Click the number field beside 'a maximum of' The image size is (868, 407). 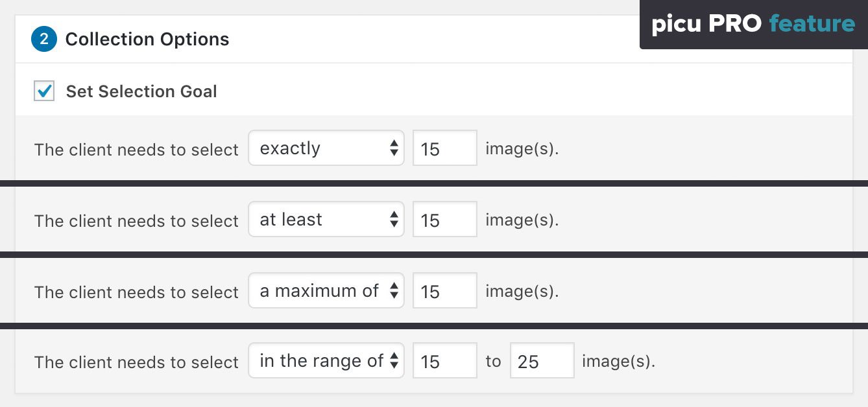pos(444,291)
